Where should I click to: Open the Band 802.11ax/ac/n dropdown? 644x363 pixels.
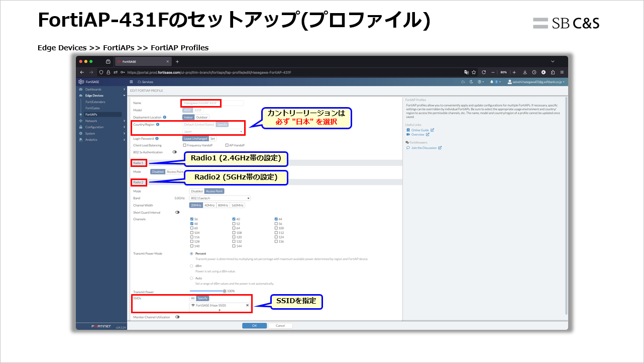pyautogui.click(x=220, y=198)
